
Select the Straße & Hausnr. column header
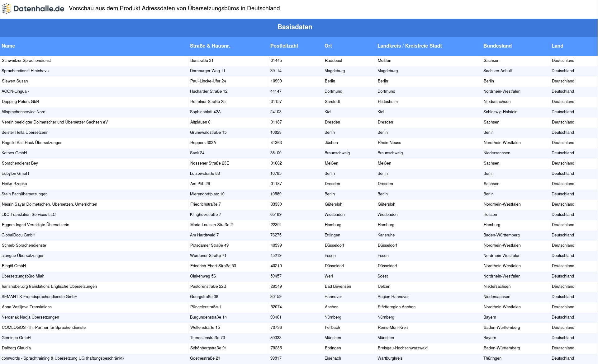pos(210,46)
